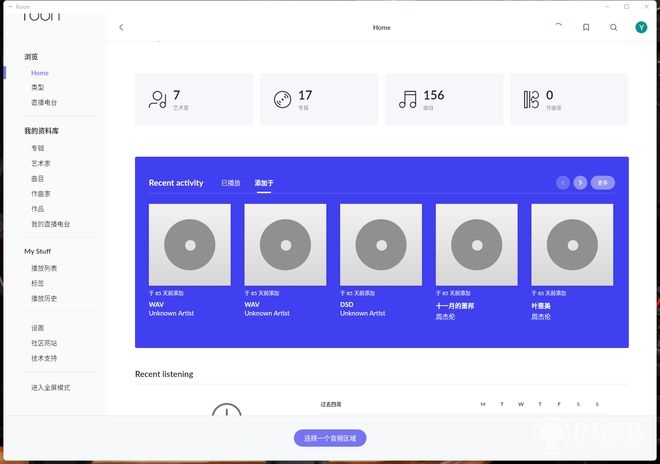Open search with the magnifier icon
660x464 pixels.
click(x=614, y=27)
